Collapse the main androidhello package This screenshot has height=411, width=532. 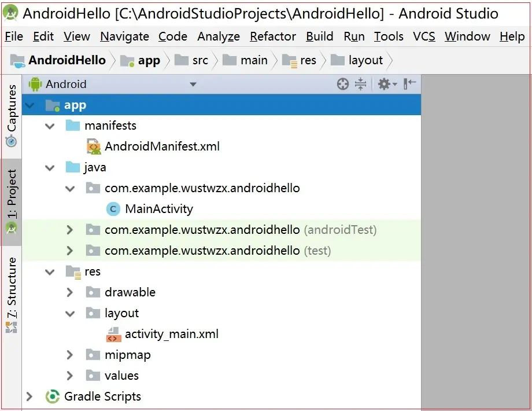(x=70, y=189)
